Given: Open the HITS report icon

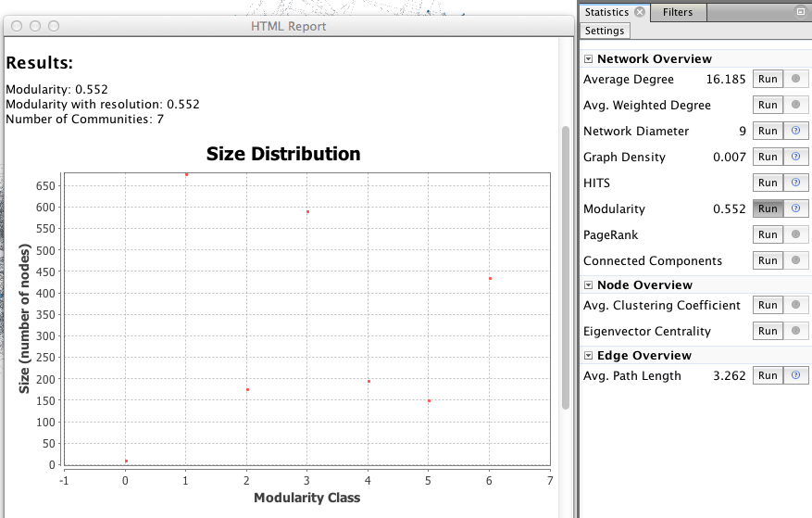Looking at the screenshot, I should pos(795,183).
